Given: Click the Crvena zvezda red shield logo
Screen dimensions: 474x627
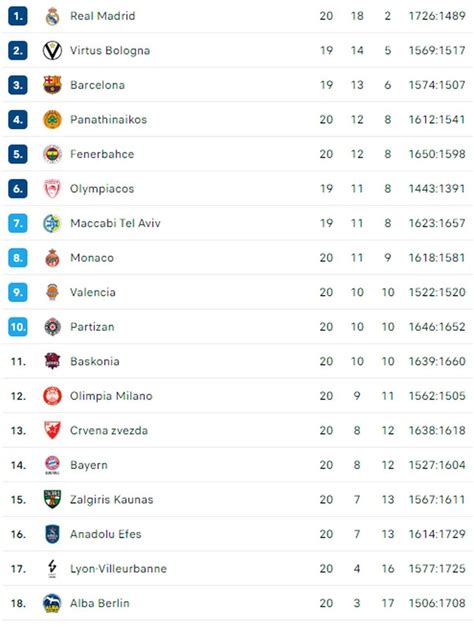Looking at the screenshot, I should tap(52, 431).
